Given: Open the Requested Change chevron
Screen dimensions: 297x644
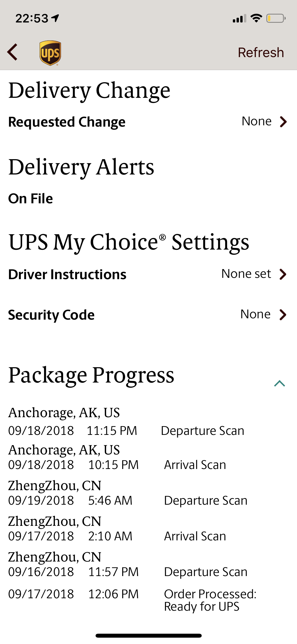Looking at the screenshot, I should pos(283,122).
